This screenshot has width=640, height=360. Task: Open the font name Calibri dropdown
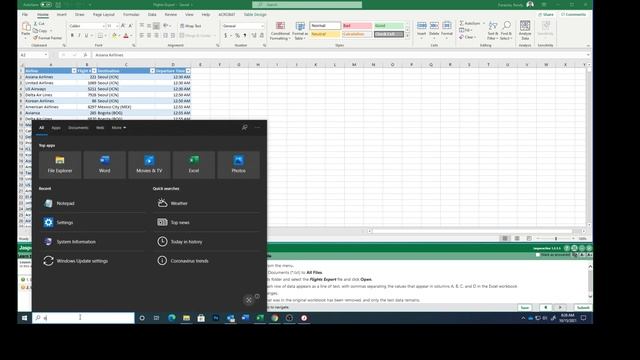pyautogui.click(x=103, y=26)
